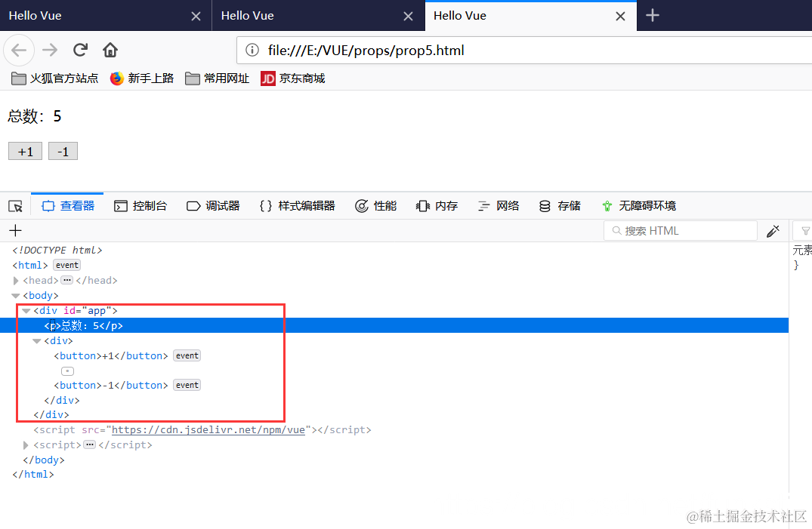Open the 火狐官方站点 bookmark folder
Screen dimensions: 812x529
[x=55, y=78]
